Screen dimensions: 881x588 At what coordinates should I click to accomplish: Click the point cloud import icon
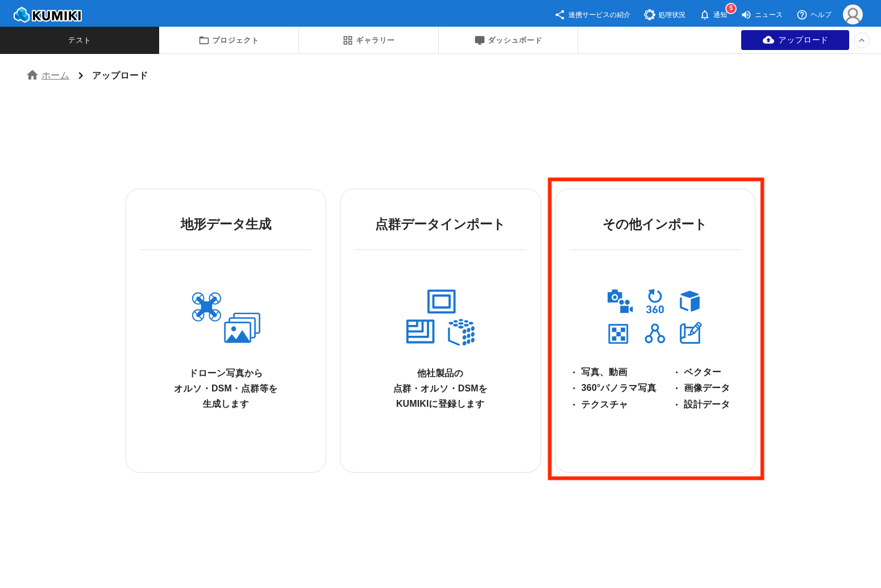coord(440,318)
